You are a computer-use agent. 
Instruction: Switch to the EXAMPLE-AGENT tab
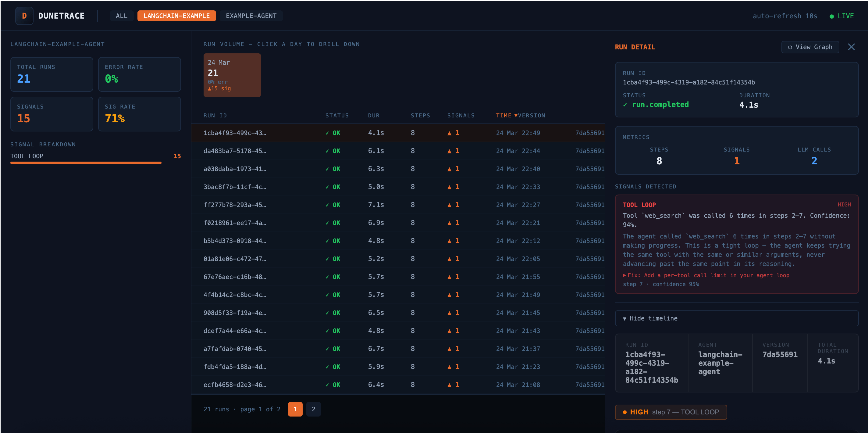pyautogui.click(x=251, y=16)
